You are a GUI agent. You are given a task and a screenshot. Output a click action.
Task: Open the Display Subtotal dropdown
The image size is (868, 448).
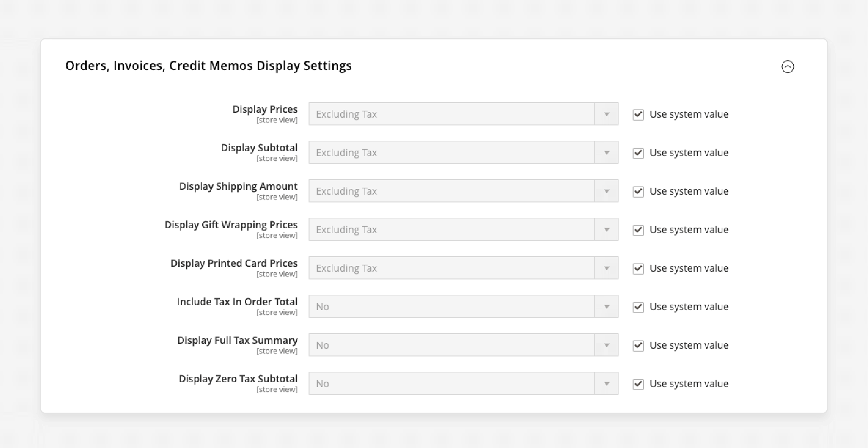pyautogui.click(x=463, y=153)
